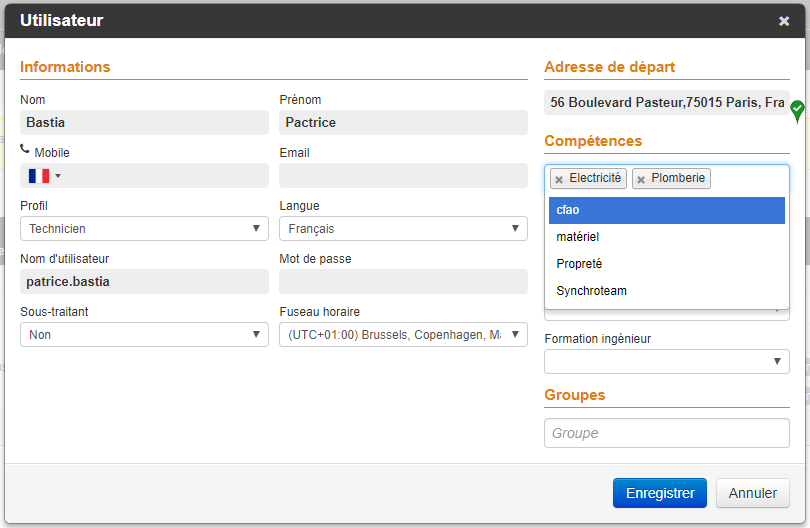Viewport: 810px width, 528px height.
Task: Click into the Email field
Action: 403,176
